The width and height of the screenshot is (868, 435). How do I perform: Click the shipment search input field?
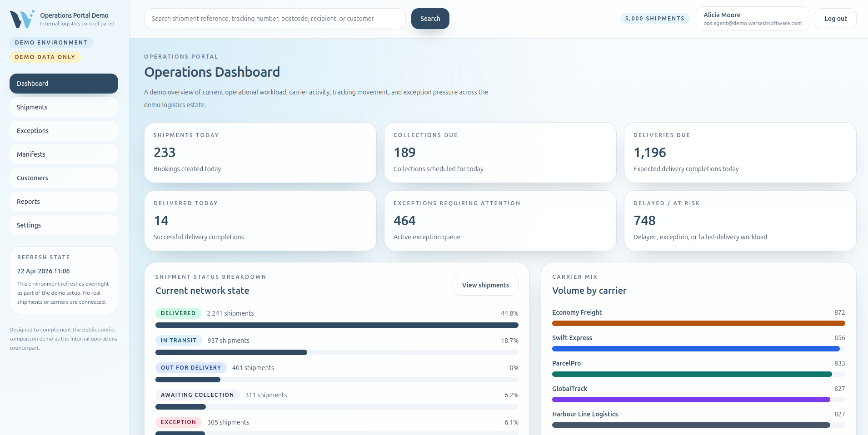point(275,19)
